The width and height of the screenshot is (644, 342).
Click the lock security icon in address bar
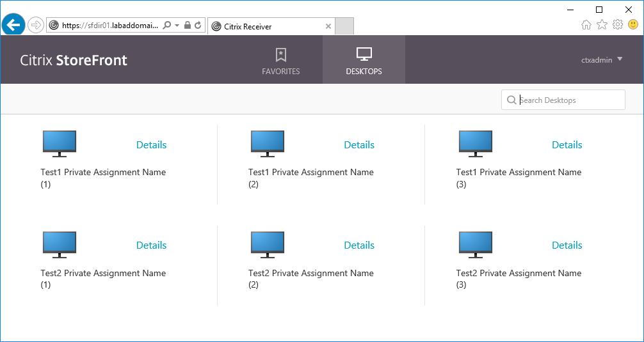pyautogui.click(x=188, y=26)
